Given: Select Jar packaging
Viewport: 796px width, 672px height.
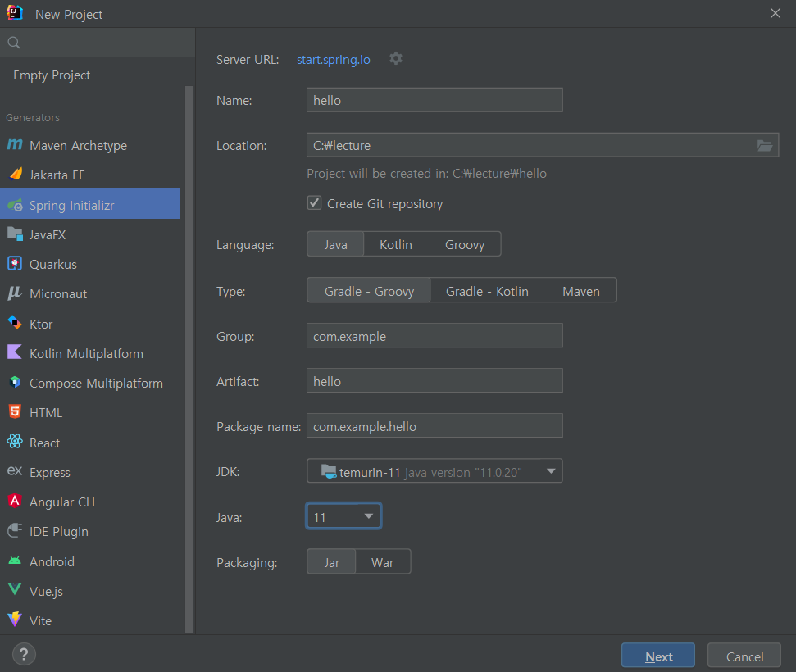Looking at the screenshot, I should coord(331,562).
